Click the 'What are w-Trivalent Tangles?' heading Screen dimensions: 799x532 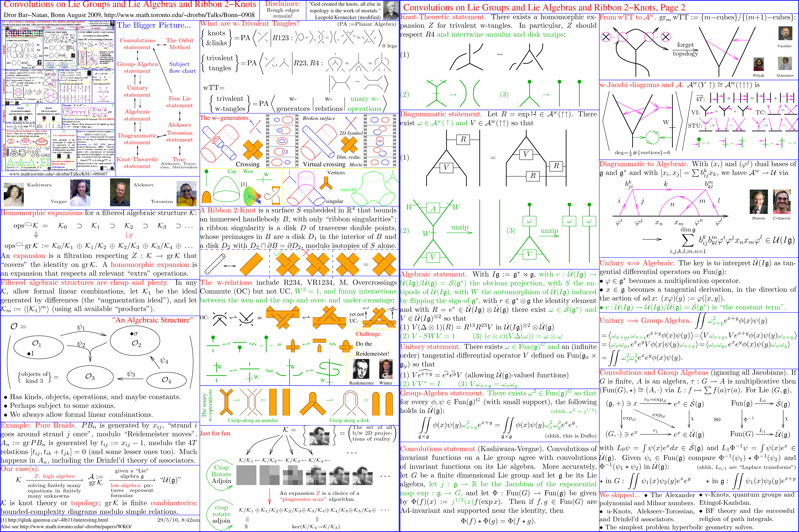250,23
